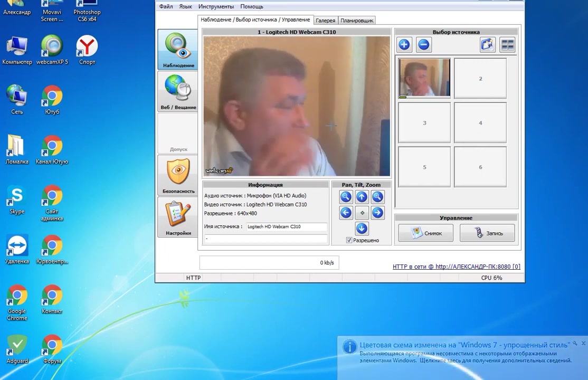Open the Помощь menu
The image size is (588, 380).
coord(252,6)
